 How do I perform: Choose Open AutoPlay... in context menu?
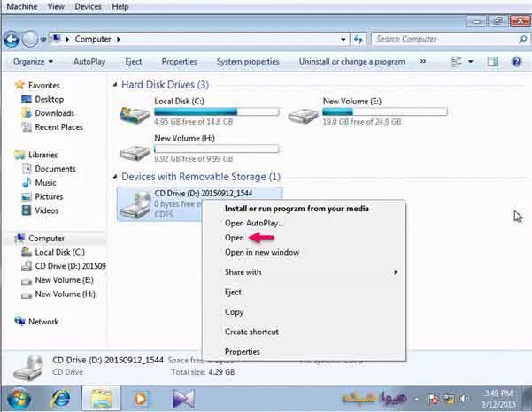click(254, 224)
